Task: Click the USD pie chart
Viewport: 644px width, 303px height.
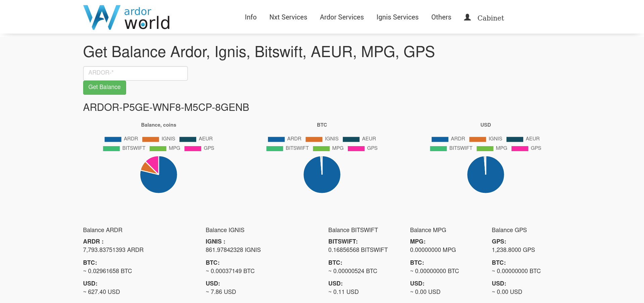Action: pos(486,175)
